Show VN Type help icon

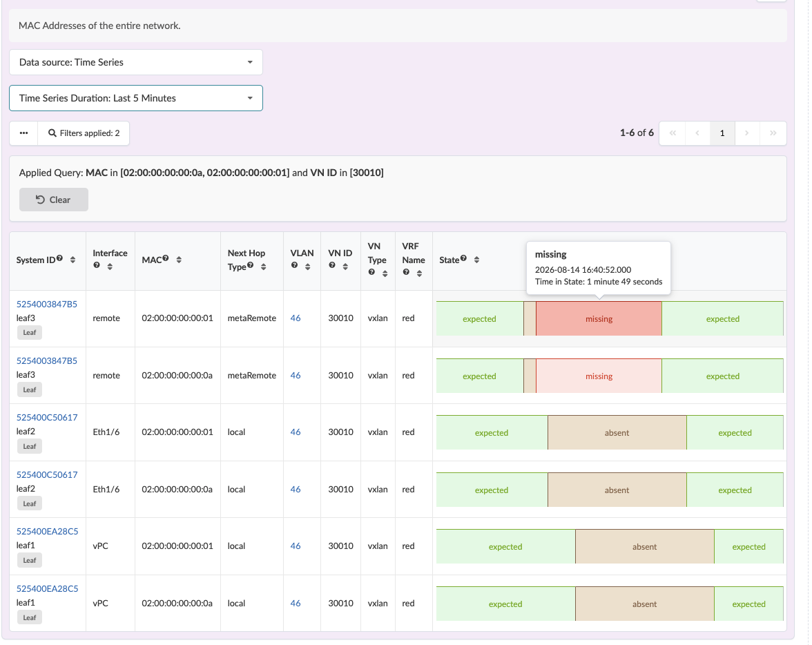[371, 272]
